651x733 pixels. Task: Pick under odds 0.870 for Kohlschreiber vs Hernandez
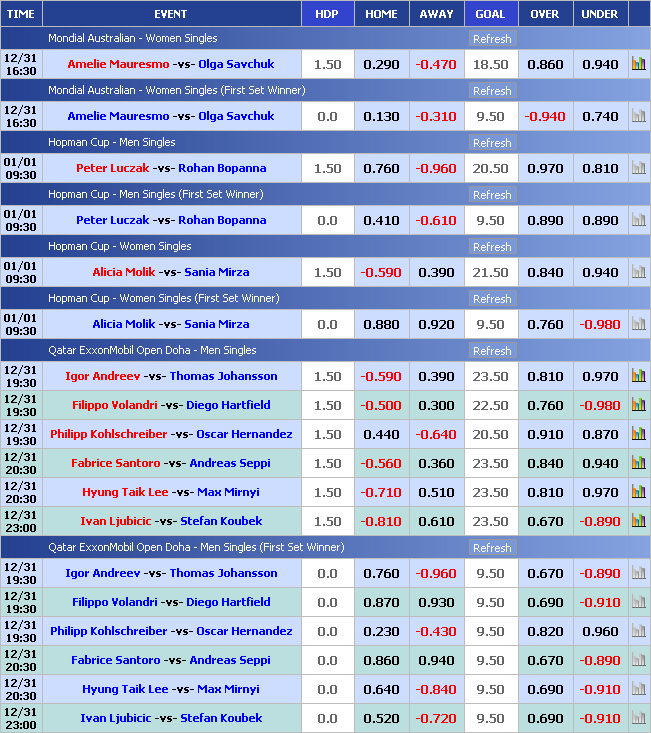(599, 434)
